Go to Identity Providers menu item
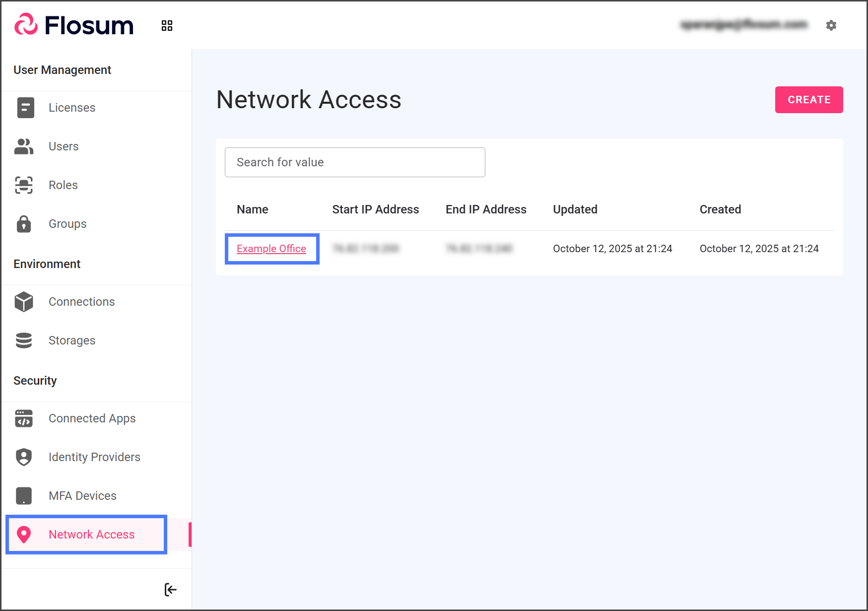Image resolution: width=868 pixels, height=611 pixels. point(94,457)
